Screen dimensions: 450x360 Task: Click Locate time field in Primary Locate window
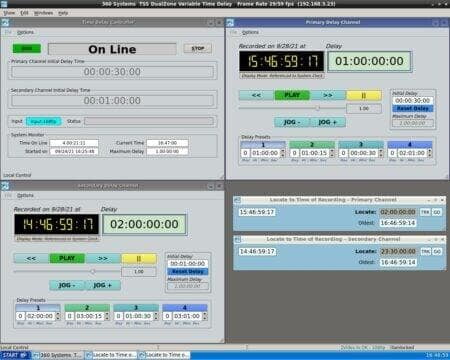coord(398,212)
